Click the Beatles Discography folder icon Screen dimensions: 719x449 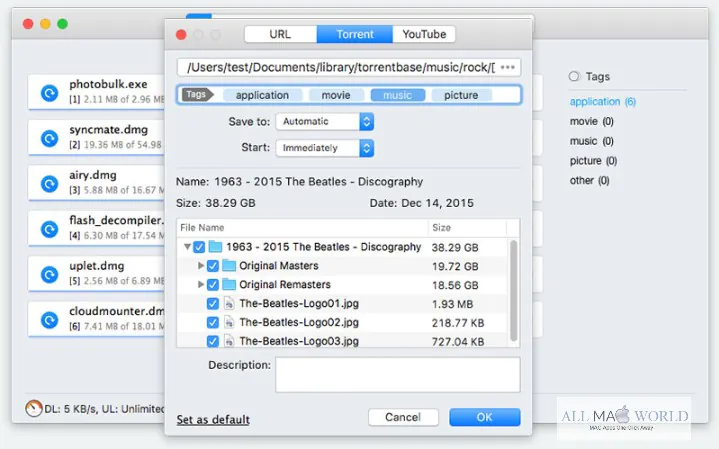(x=216, y=247)
